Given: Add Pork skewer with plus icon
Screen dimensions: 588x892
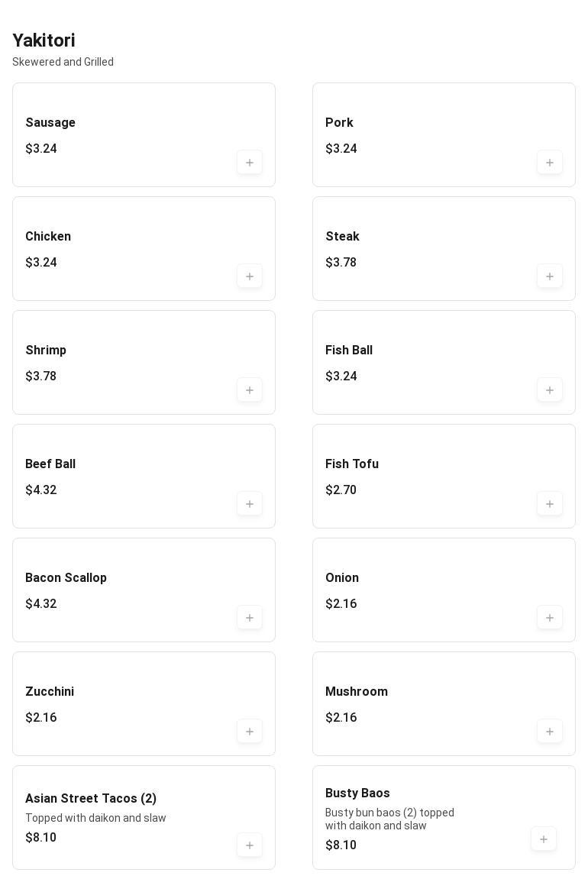Looking at the screenshot, I should tap(550, 163).
